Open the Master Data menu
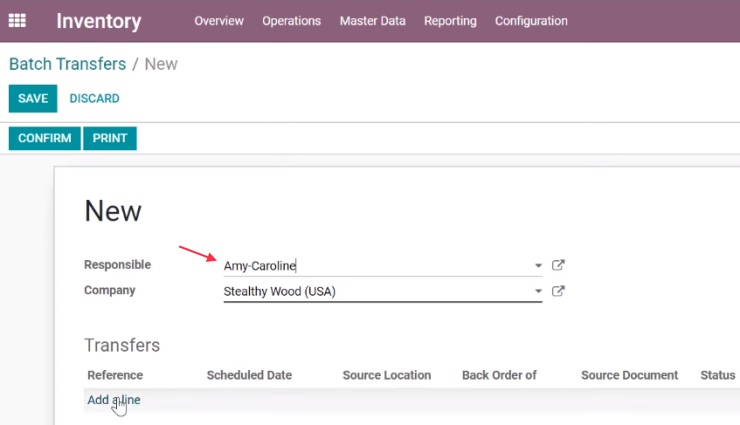Image resolution: width=740 pixels, height=425 pixels. [x=372, y=21]
